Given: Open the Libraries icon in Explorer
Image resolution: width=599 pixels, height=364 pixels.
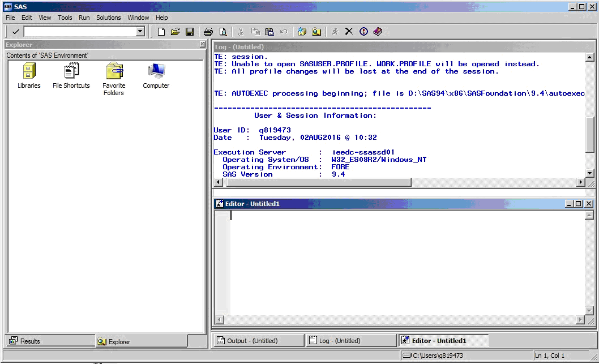Looking at the screenshot, I should click(x=29, y=76).
